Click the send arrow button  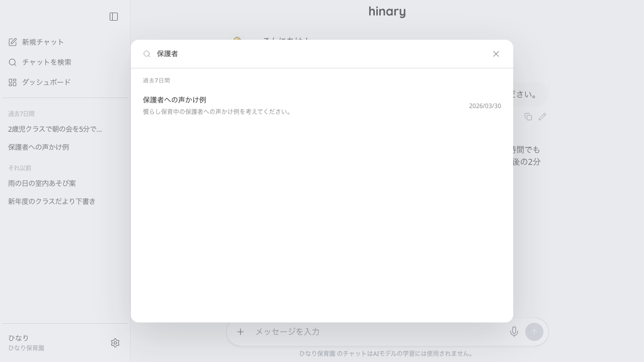tap(534, 332)
